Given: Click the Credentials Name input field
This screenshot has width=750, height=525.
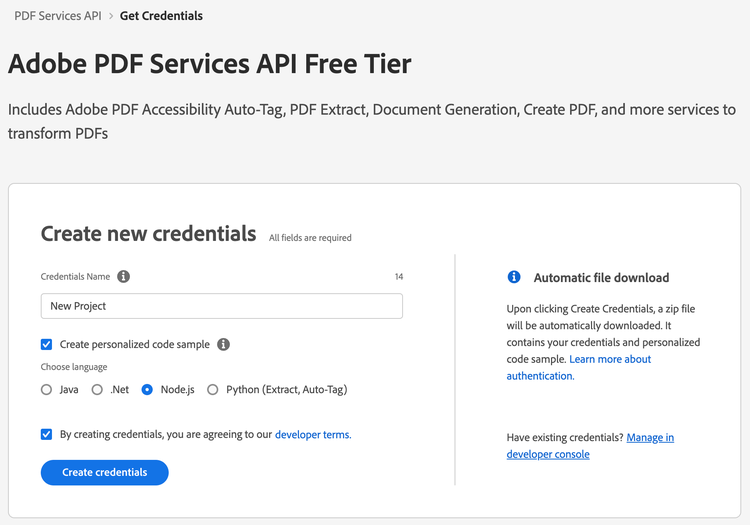Looking at the screenshot, I should [222, 306].
